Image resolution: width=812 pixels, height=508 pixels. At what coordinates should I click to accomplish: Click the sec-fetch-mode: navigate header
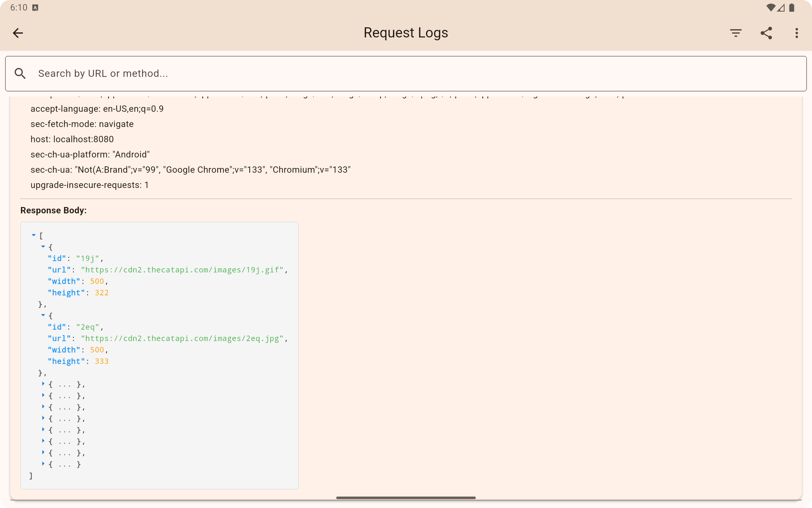[x=82, y=124]
